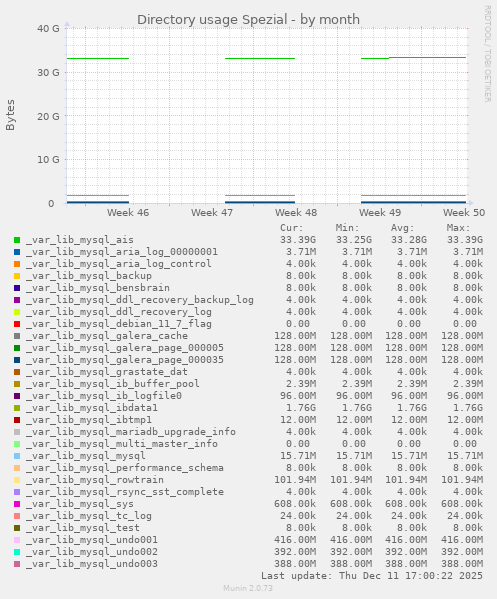
Task: Click the 10 G y-axis label
Action: tap(48, 160)
